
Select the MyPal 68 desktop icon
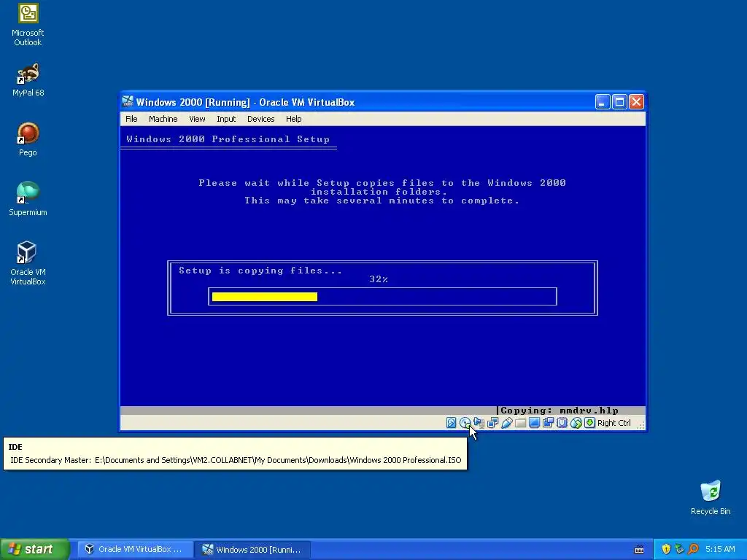(x=28, y=80)
